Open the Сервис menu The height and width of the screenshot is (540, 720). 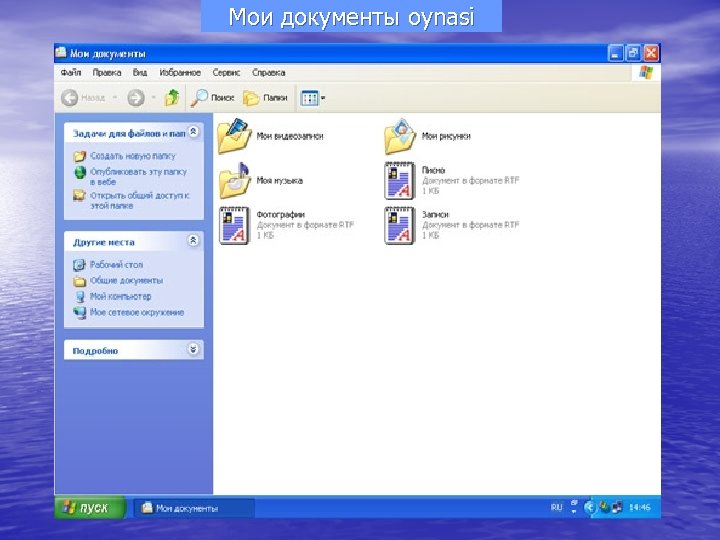[x=226, y=73]
